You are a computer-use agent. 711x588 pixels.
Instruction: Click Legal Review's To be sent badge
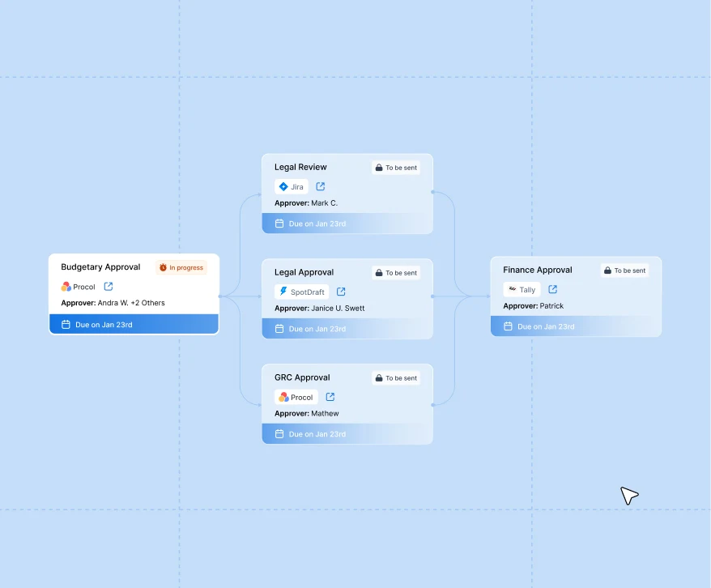click(396, 168)
